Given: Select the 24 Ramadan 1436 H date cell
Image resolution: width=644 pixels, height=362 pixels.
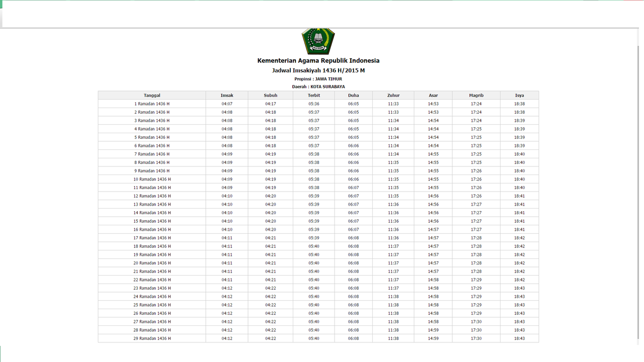Looking at the screenshot, I should (152, 297).
